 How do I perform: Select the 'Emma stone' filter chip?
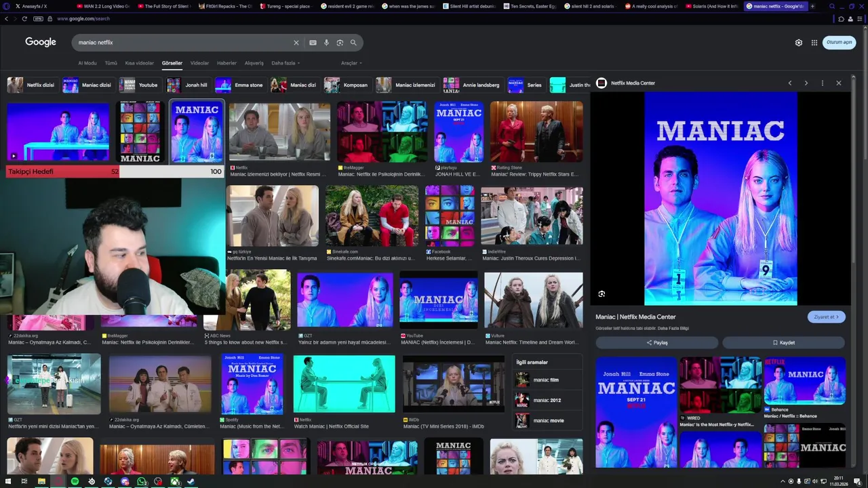click(x=240, y=85)
